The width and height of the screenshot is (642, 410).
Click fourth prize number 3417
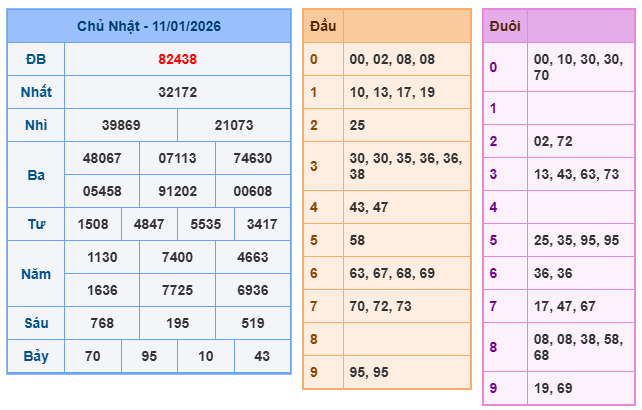point(262,224)
